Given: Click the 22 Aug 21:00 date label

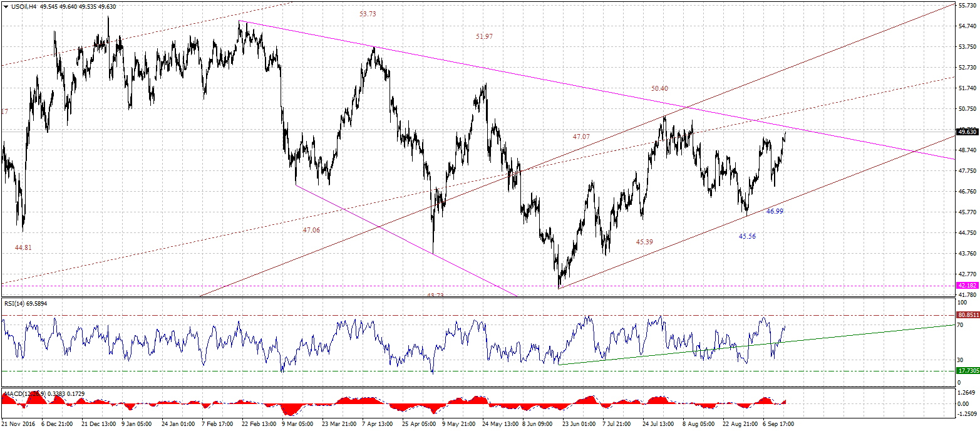Looking at the screenshot, I should (740, 424).
